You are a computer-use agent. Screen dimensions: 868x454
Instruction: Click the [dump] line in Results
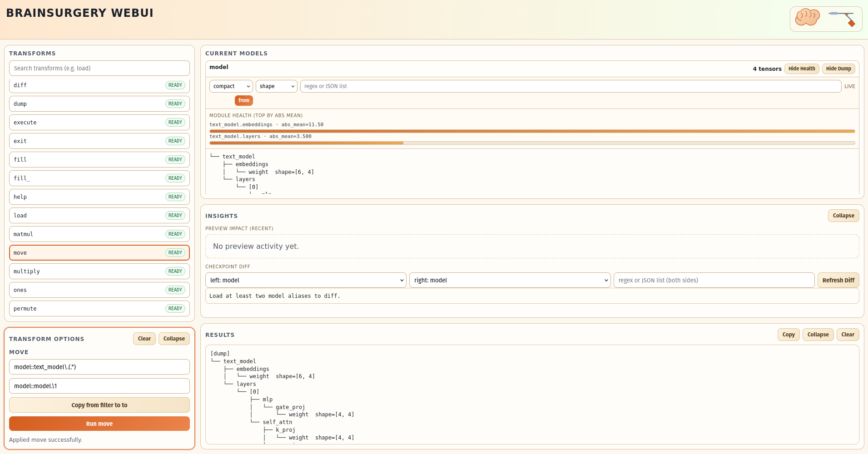220,354
